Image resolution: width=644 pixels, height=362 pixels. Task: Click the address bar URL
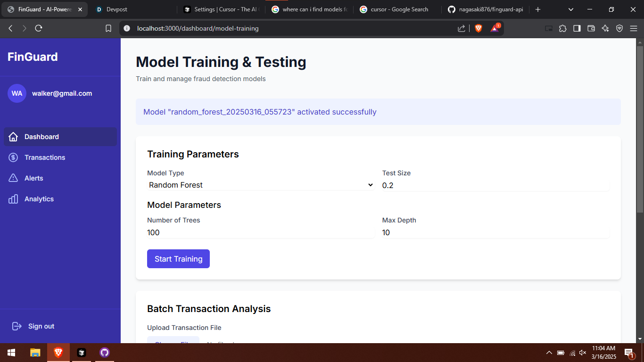(198, 28)
